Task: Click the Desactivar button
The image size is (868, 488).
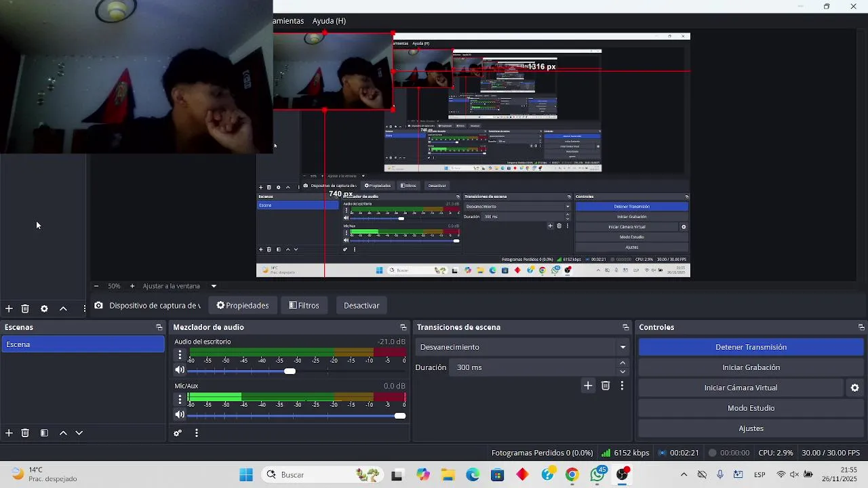Action: tap(361, 306)
